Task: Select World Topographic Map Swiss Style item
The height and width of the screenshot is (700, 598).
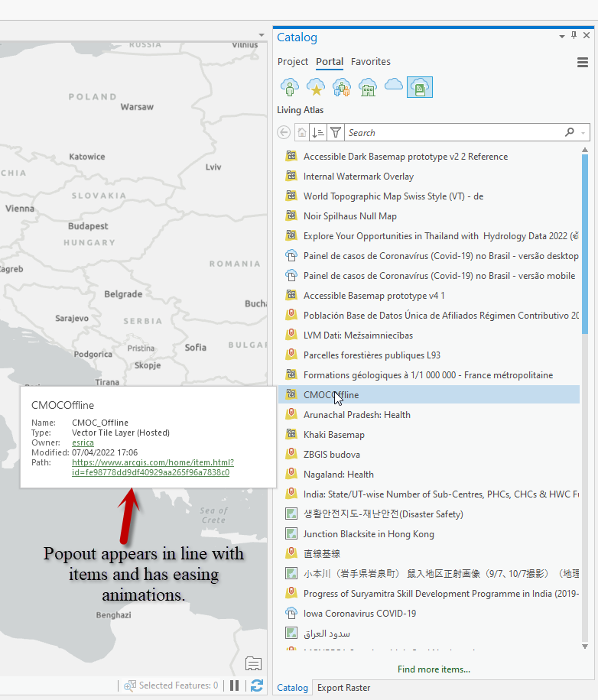Action: 429,196
